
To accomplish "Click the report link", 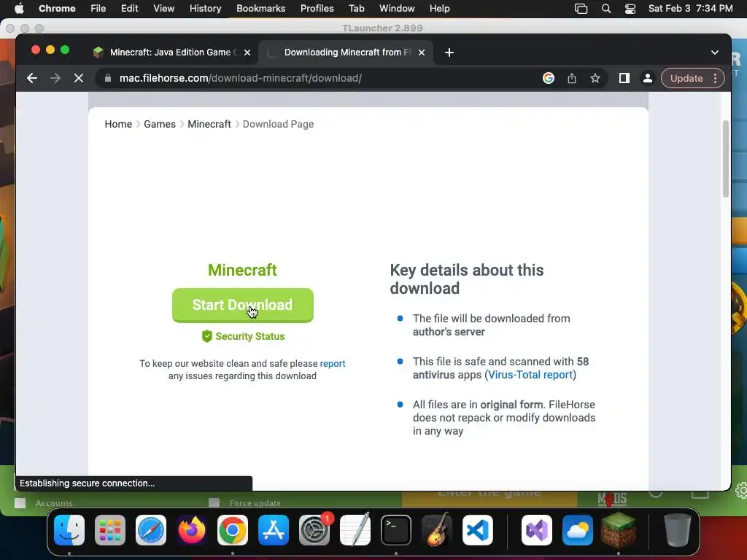I will click(x=333, y=363).
